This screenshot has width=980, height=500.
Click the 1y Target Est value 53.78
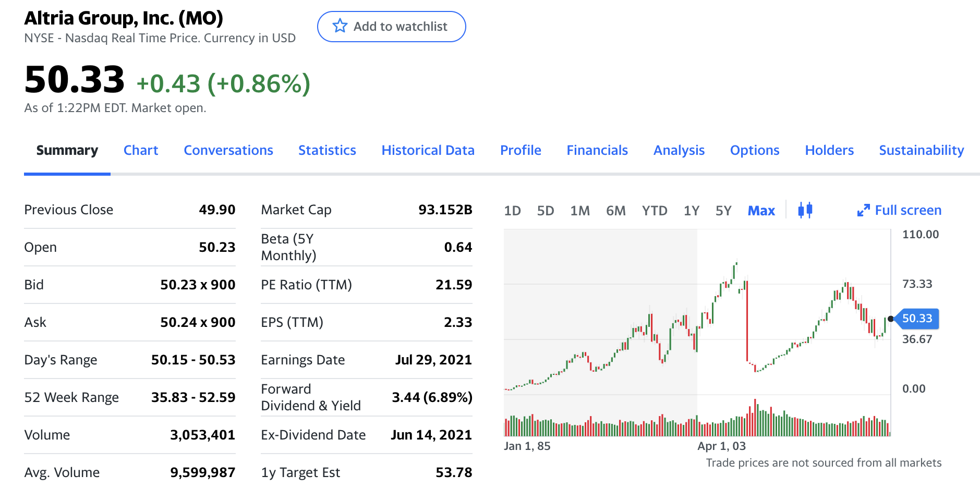point(454,472)
